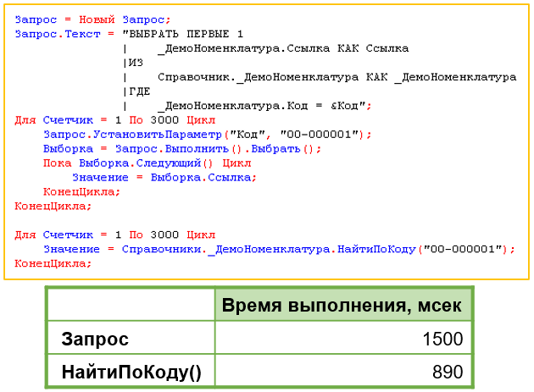Click '_ДемоНоменклатура.Ссылка КАК Ссылка' line
This screenshot has width=534, height=392.
(283, 48)
